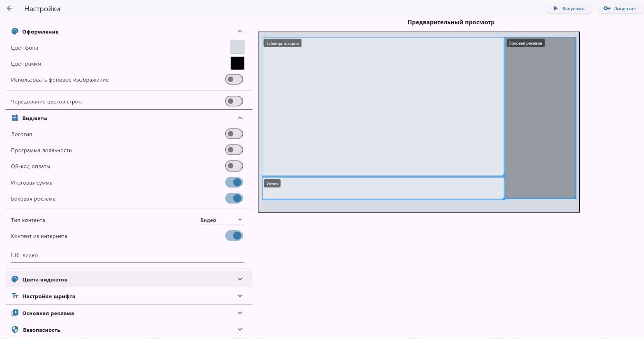Toggle Чередование цветов строк switch
This screenshot has height=339, width=644.
[234, 101]
